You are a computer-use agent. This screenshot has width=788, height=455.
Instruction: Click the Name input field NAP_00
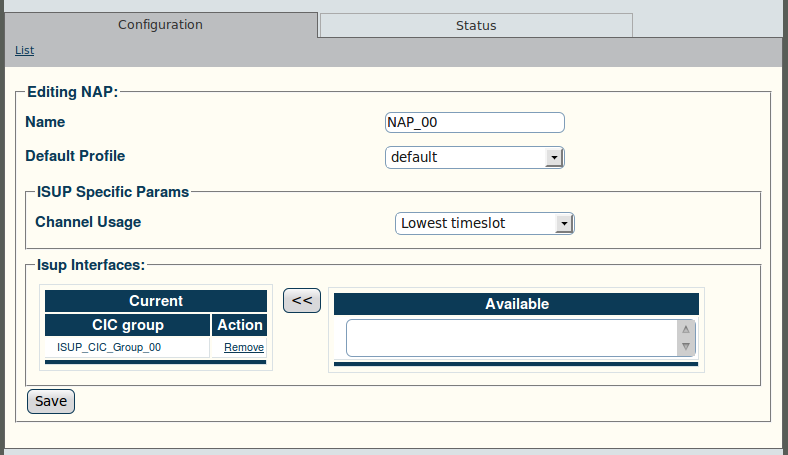[x=474, y=123]
